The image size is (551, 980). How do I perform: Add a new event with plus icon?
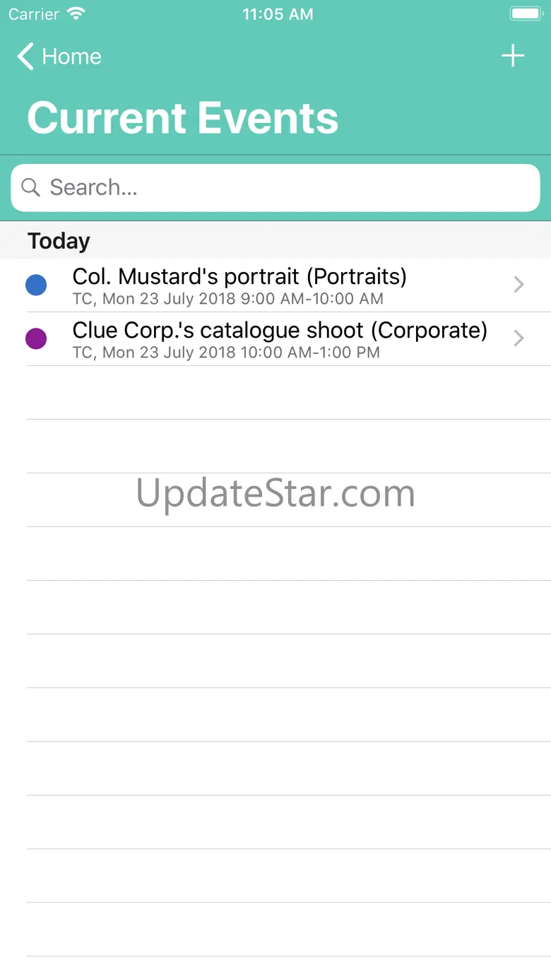pyautogui.click(x=513, y=56)
